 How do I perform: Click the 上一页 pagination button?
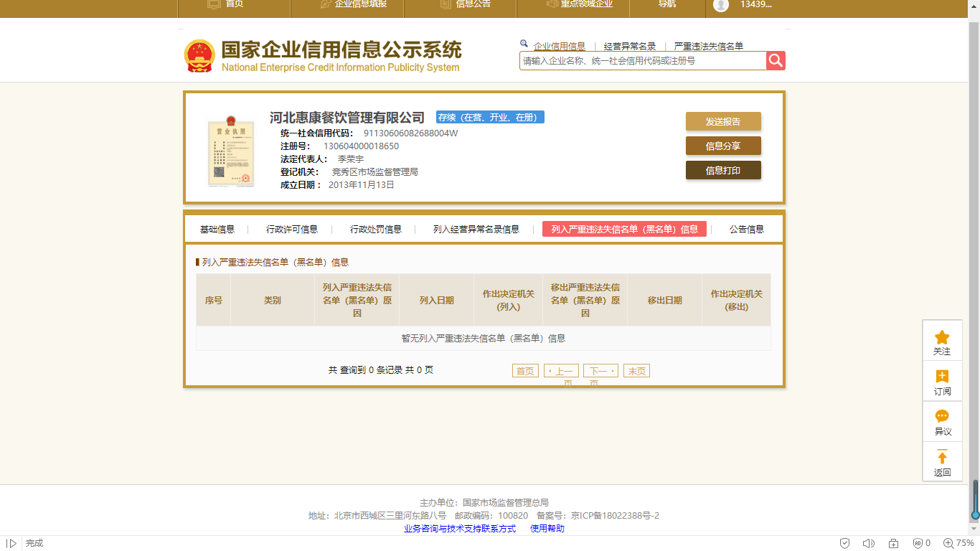click(561, 371)
